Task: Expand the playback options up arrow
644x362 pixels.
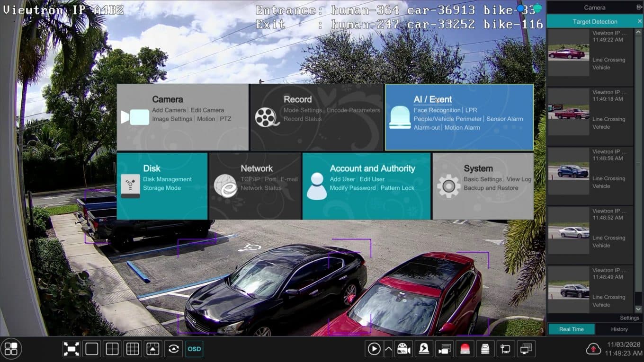Action: pyautogui.click(x=388, y=349)
